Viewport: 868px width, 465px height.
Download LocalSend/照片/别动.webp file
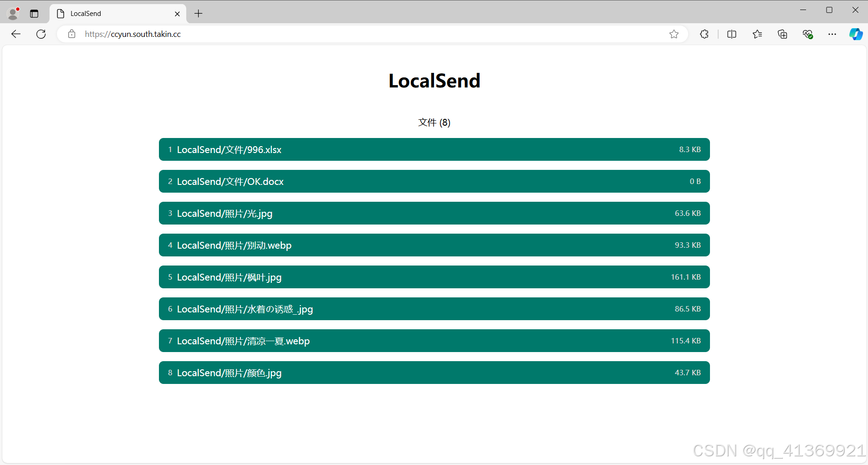[x=434, y=245]
